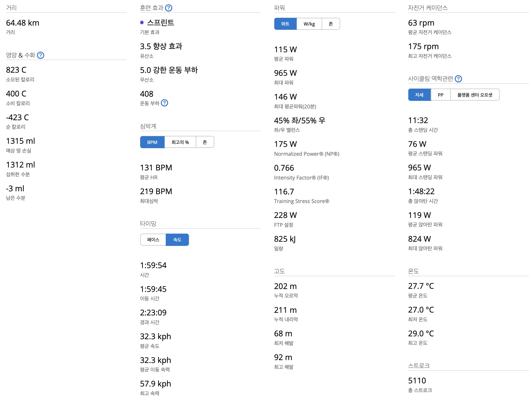Image resolution: width=532 pixels, height=404 pixels.
Task: Switch power display to W/kg
Action: [x=309, y=24]
